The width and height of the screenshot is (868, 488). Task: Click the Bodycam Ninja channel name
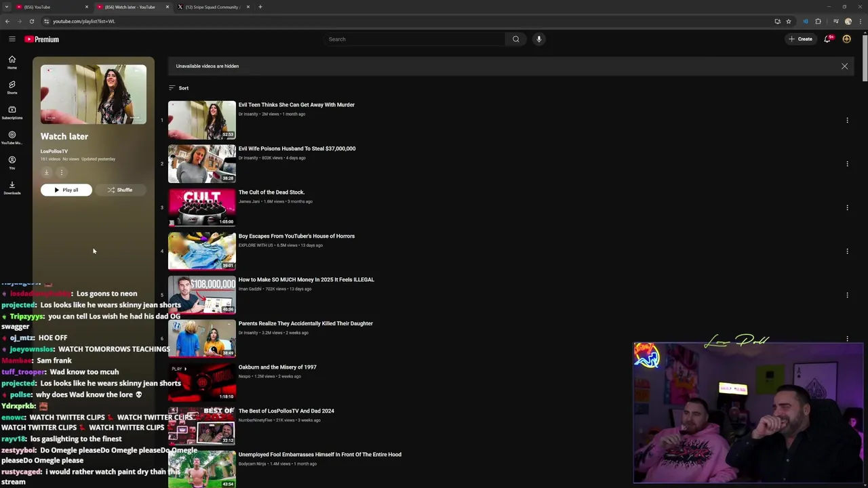coord(252,464)
